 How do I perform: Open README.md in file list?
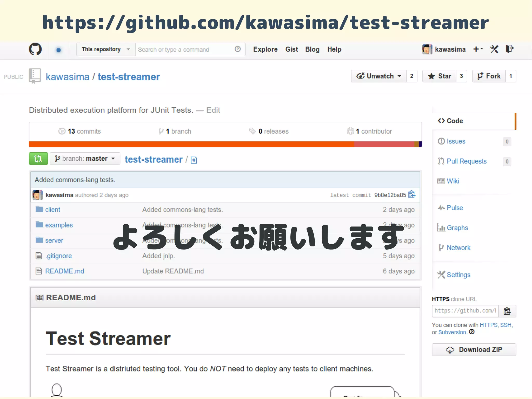tap(64, 271)
